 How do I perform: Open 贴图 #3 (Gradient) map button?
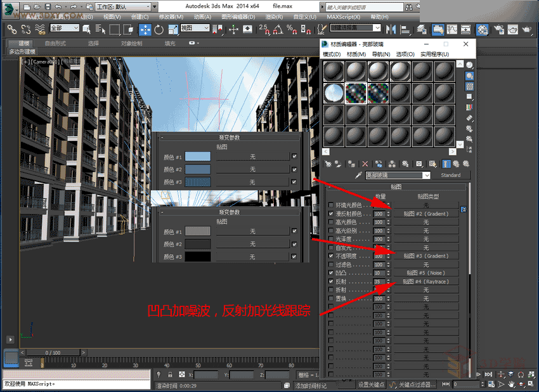coord(426,256)
